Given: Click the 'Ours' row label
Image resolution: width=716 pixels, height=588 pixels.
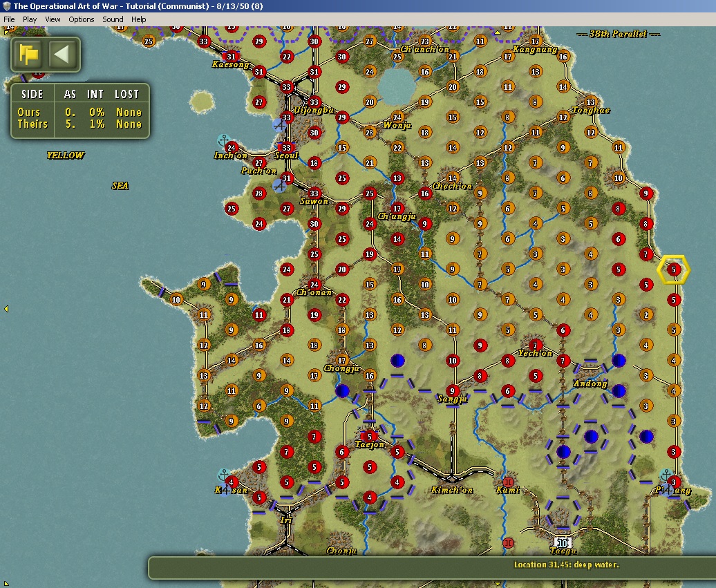Looking at the screenshot, I should pyautogui.click(x=29, y=112).
